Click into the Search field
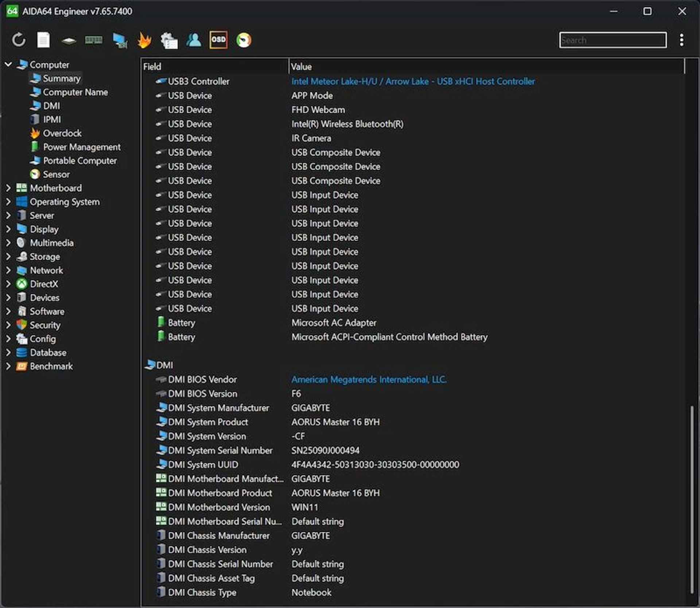 613,40
